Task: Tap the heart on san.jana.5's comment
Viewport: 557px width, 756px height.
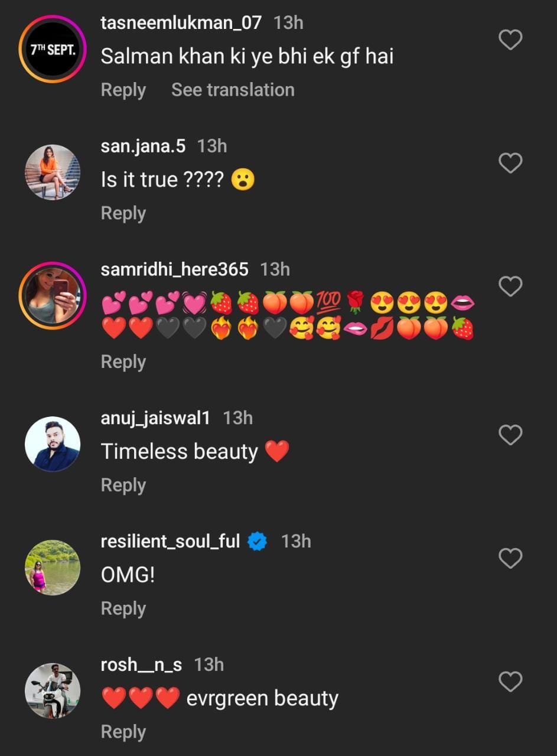Action: (510, 163)
